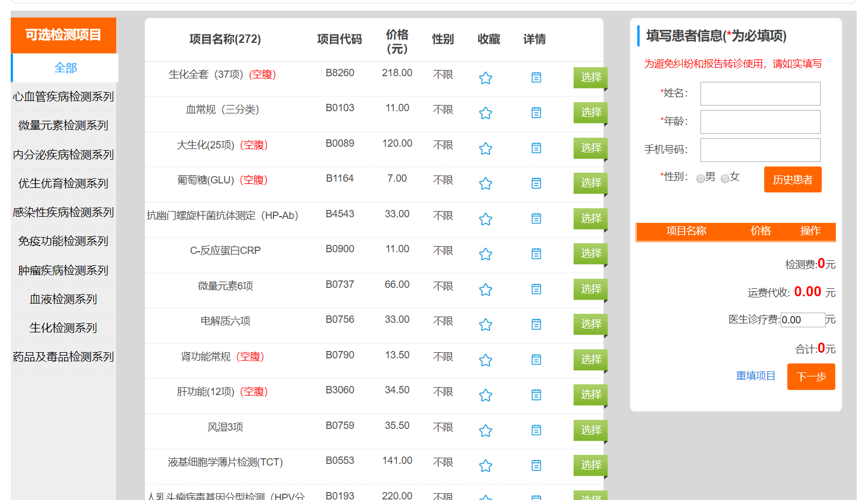Favorite 肝功能(12项) star icon

486,396
